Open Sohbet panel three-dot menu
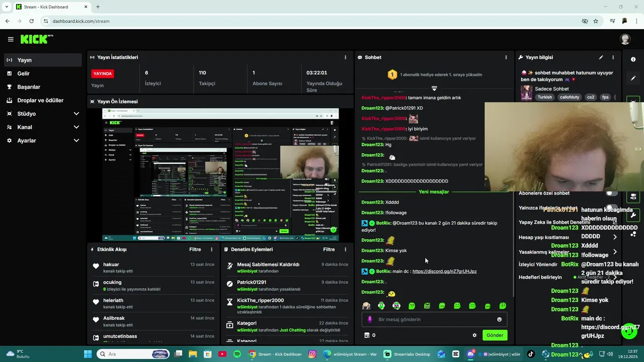Screen dimensions: 644x362 click(x=506, y=57)
